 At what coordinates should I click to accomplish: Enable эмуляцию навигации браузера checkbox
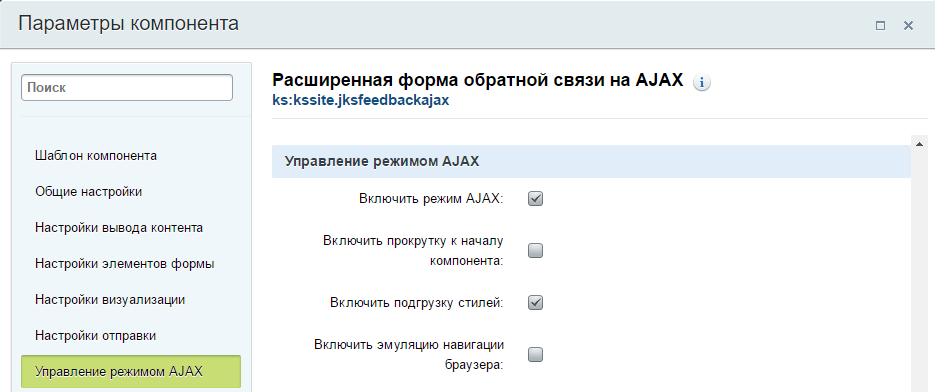point(535,355)
